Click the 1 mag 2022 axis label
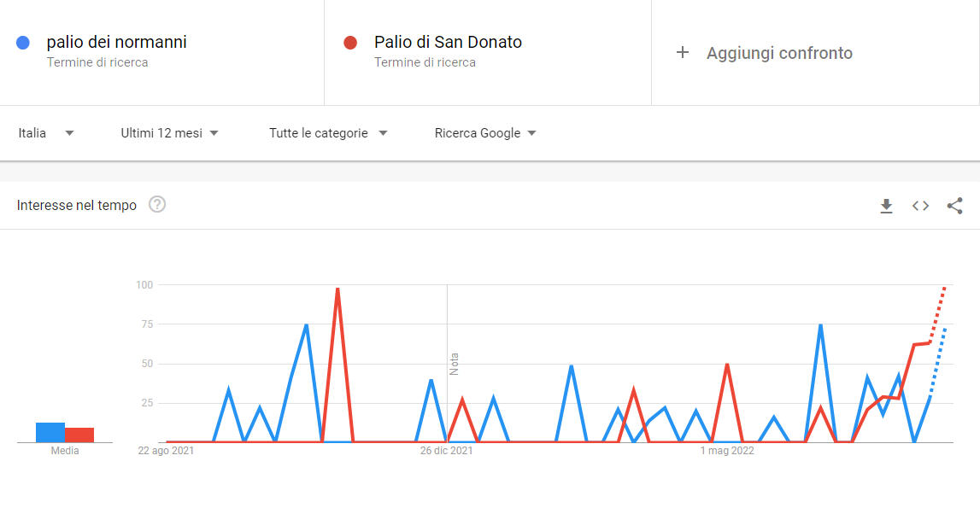Viewport: 980px width, 508px height. pyautogui.click(x=727, y=451)
